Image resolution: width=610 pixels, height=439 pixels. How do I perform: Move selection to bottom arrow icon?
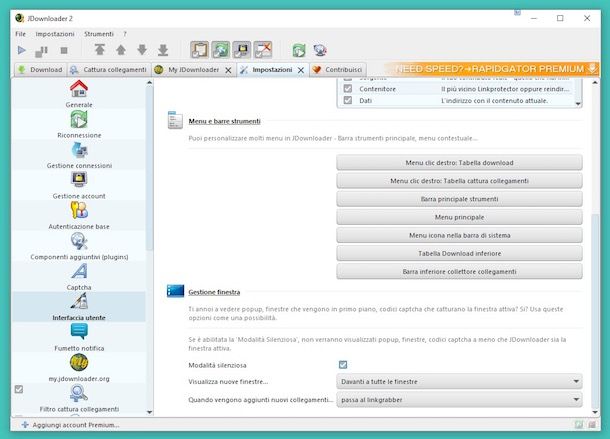pos(163,50)
